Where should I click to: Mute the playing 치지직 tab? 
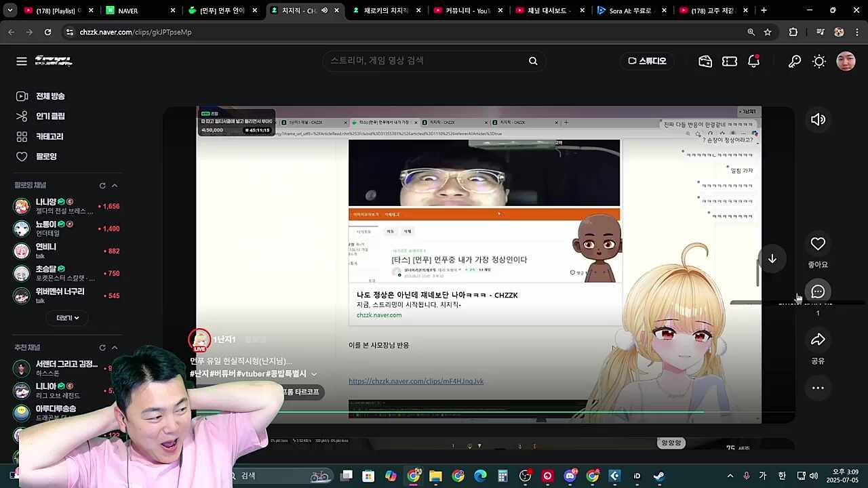coord(324,11)
